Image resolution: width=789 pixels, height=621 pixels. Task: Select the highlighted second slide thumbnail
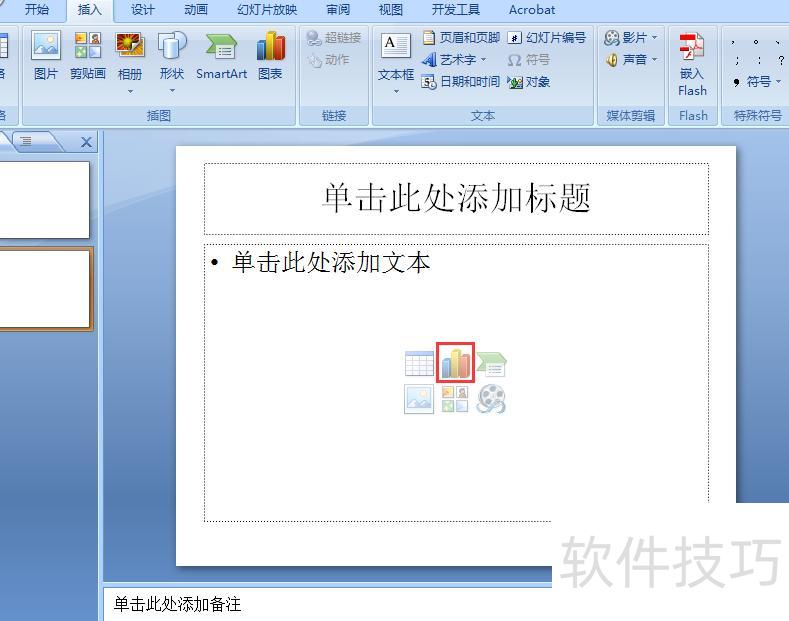(45, 289)
